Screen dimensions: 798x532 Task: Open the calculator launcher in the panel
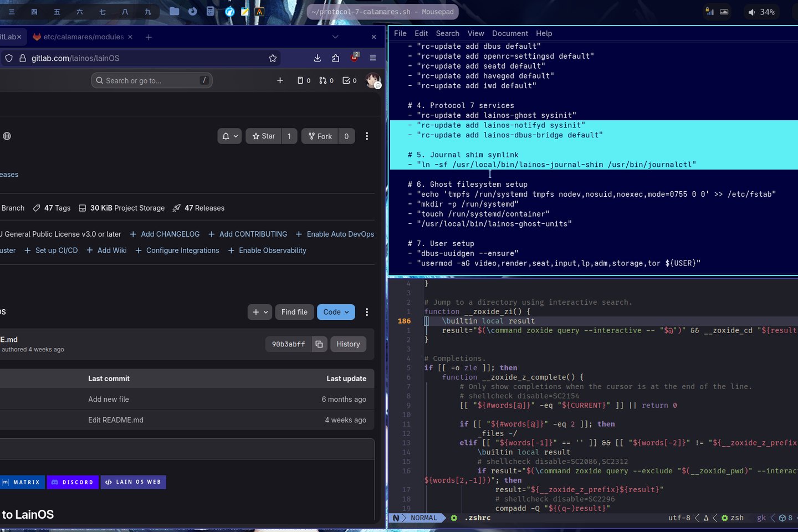(x=211, y=11)
